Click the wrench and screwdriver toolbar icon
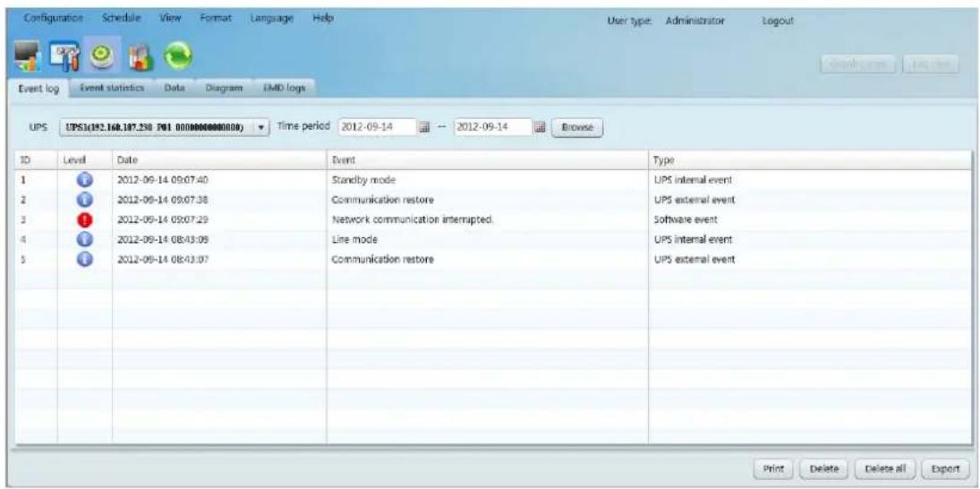Image resolution: width=980 pixels, height=489 pixels. [x=65, y=58]
